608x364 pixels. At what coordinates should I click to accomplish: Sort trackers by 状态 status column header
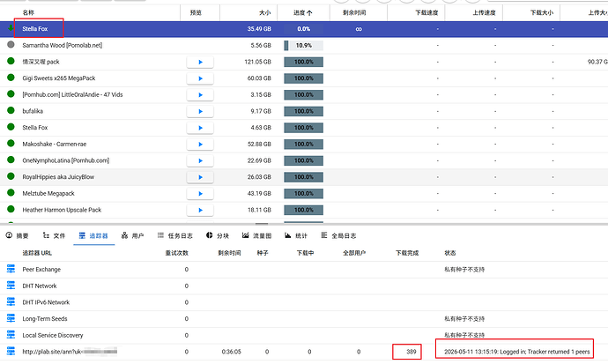(x=449, y=253)
